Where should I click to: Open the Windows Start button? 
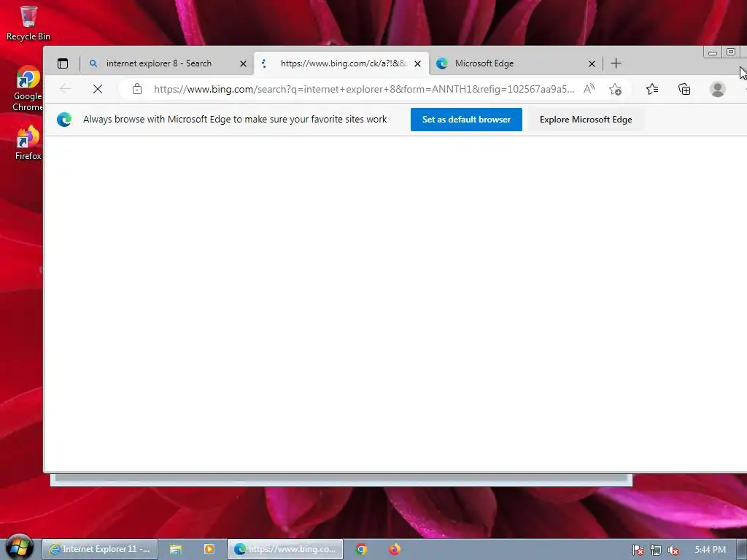pyautogui.click(x=19, y=548)
